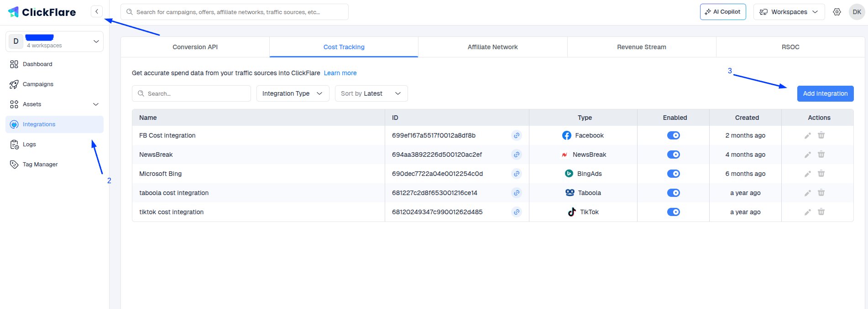The width and height of the screenshot is (868, 309).
Task: Edit the FB Cost integration
Action: click(x=807, y=135)
